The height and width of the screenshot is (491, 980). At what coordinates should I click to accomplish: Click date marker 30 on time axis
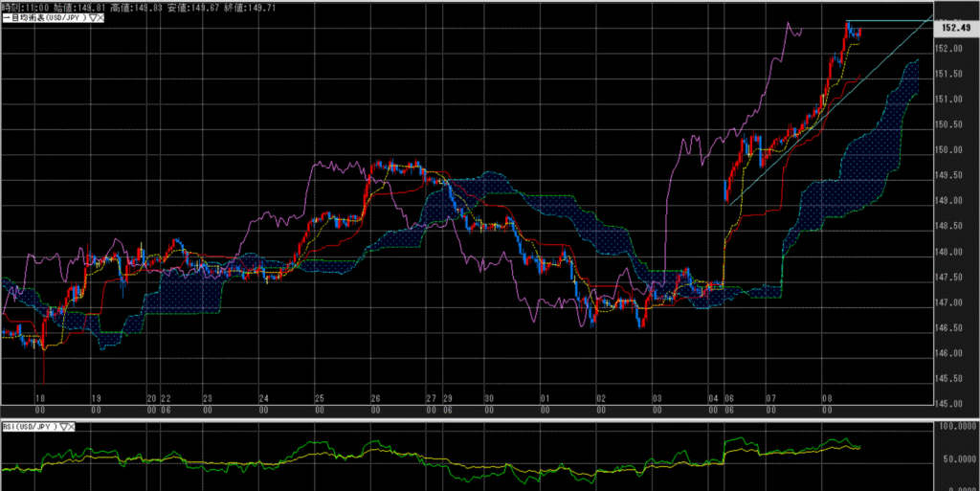coord(488,397)
